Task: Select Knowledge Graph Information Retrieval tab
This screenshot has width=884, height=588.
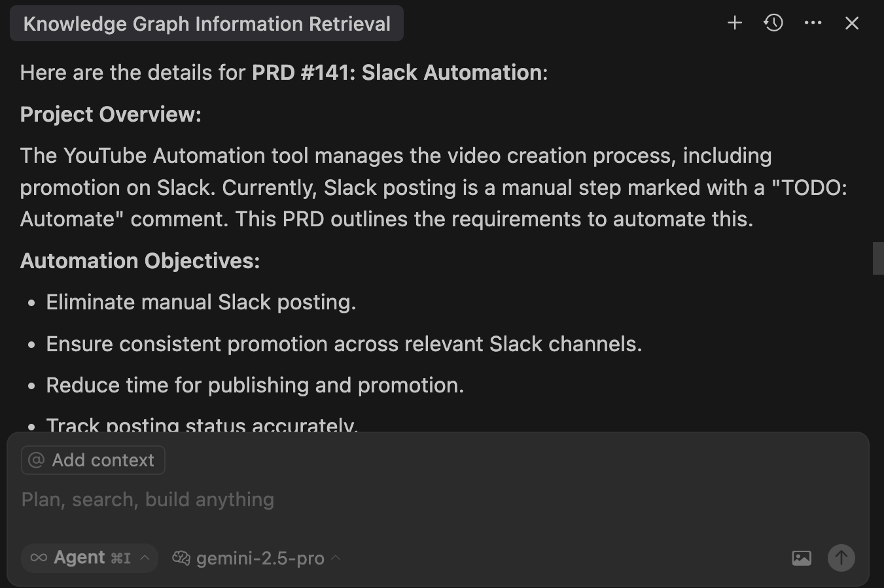Action: (207, 24)
